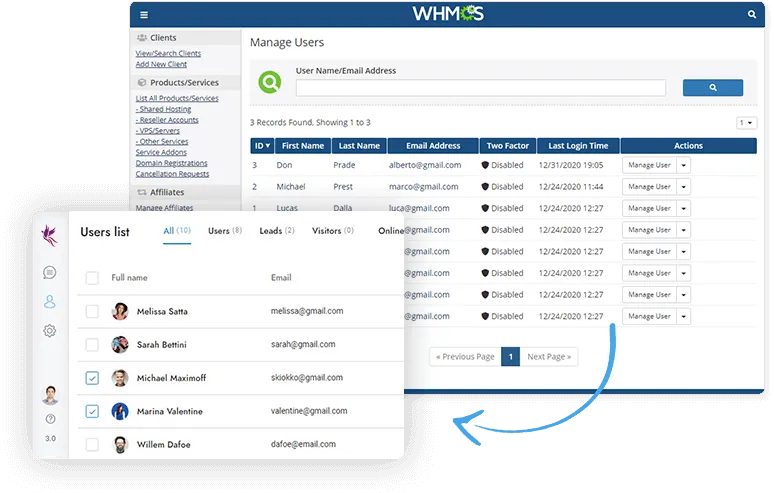Open the settings gear in sidebar

point(49,331)
